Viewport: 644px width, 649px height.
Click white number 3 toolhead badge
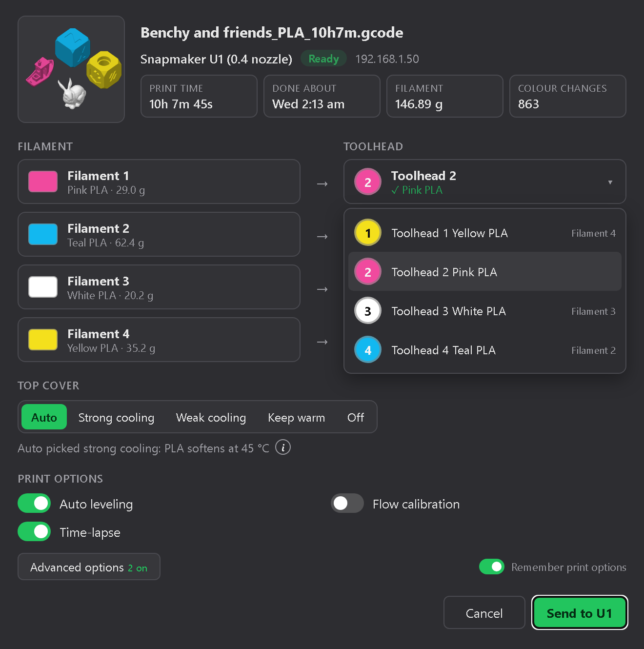(x=368, y=311)
